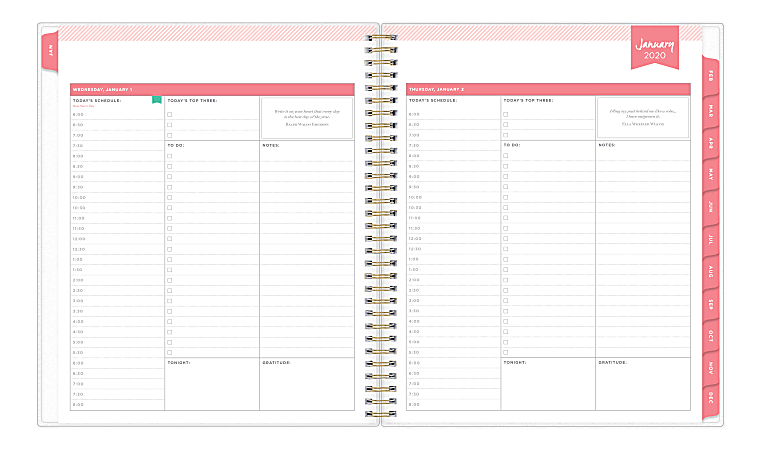Click the Ralph Waldo Emerson quote box
The height and width of the screenshot is (450, 761).
(306, 117)
